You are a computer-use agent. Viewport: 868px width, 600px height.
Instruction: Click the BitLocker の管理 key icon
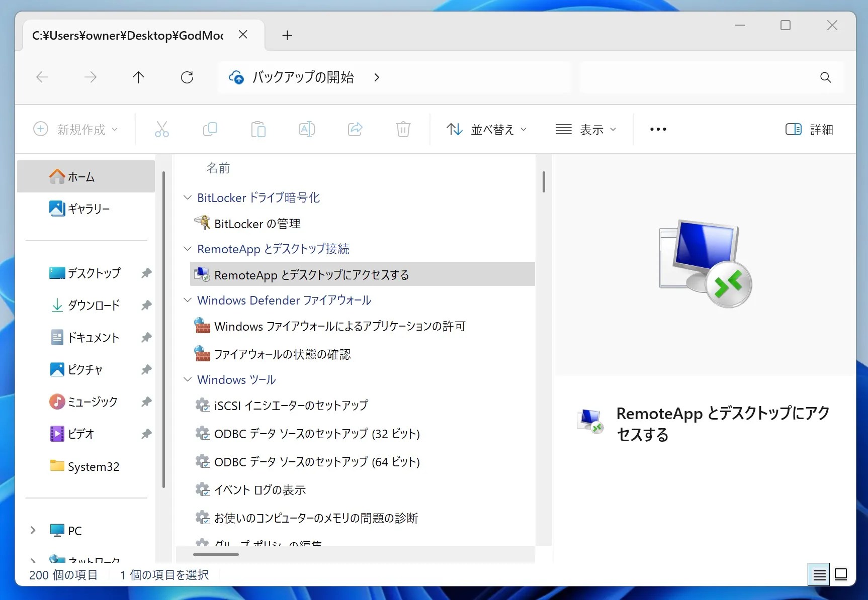[203, 223]
